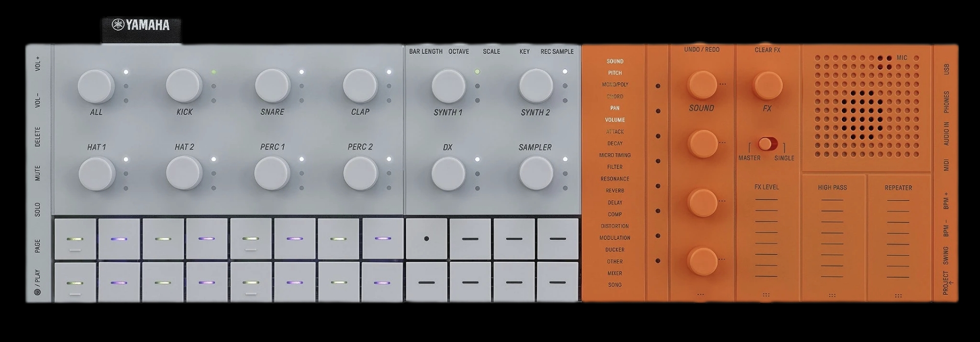Select the HAT 2 track knob

(x=184, y=173)
